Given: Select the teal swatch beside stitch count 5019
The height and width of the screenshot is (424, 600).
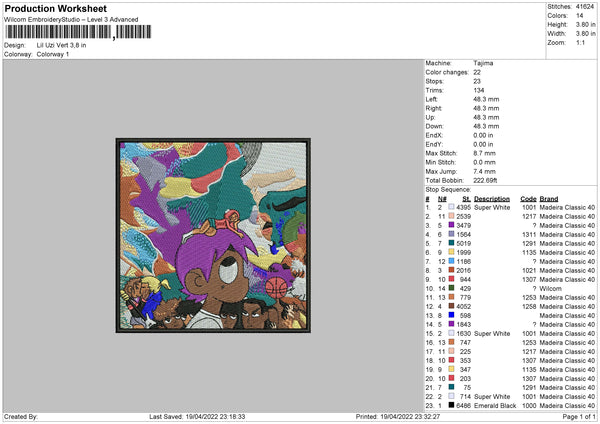Looking at the screenshot, I should point(452,243).
